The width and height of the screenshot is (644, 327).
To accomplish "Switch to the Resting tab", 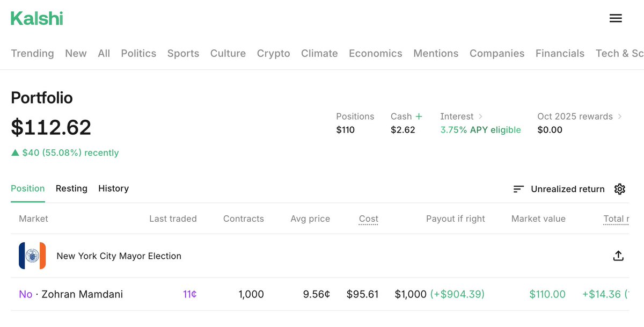I will click(x=71, y=188).
